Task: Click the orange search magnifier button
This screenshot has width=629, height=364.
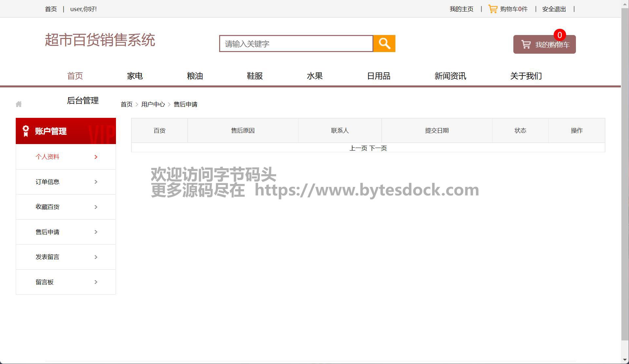Action: pos(384,44)
